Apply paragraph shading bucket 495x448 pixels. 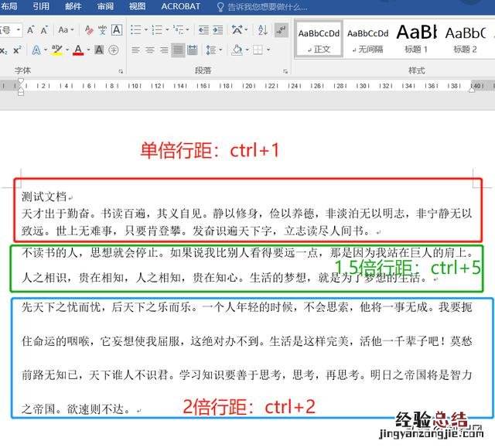[237, 50]
